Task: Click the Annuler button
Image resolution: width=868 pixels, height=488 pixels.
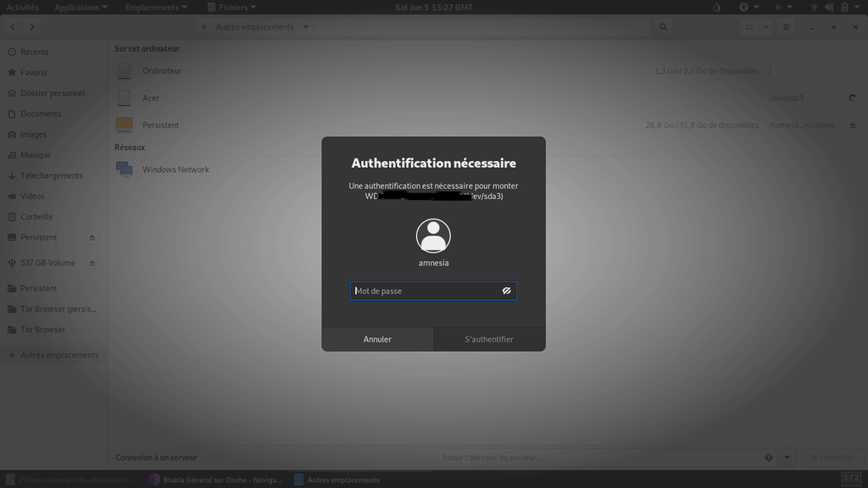Action: [x=377, y=339]
